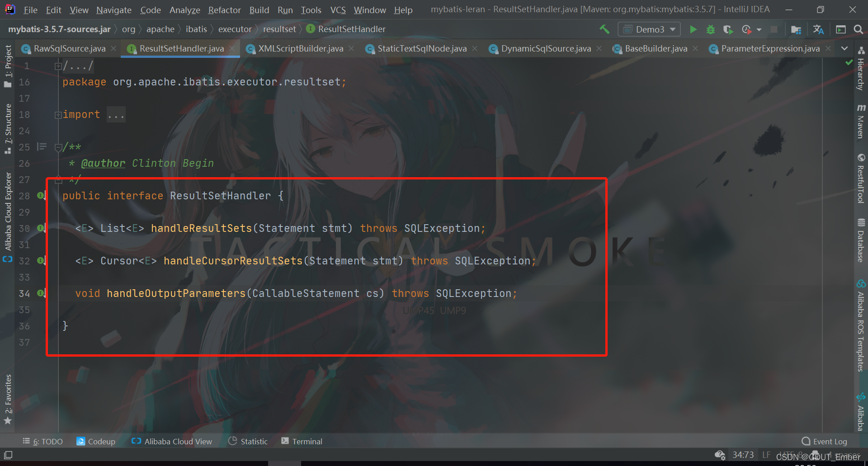Screen dimensions: 868x466
Task: Click implementations gutter icon on line 28
Action: pos(41,196)
